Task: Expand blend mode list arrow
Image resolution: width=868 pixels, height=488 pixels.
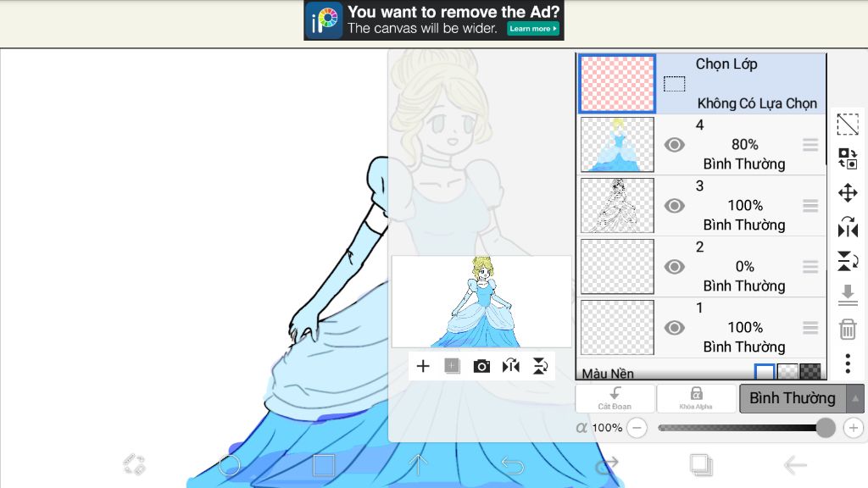Action: click(855, 398)
